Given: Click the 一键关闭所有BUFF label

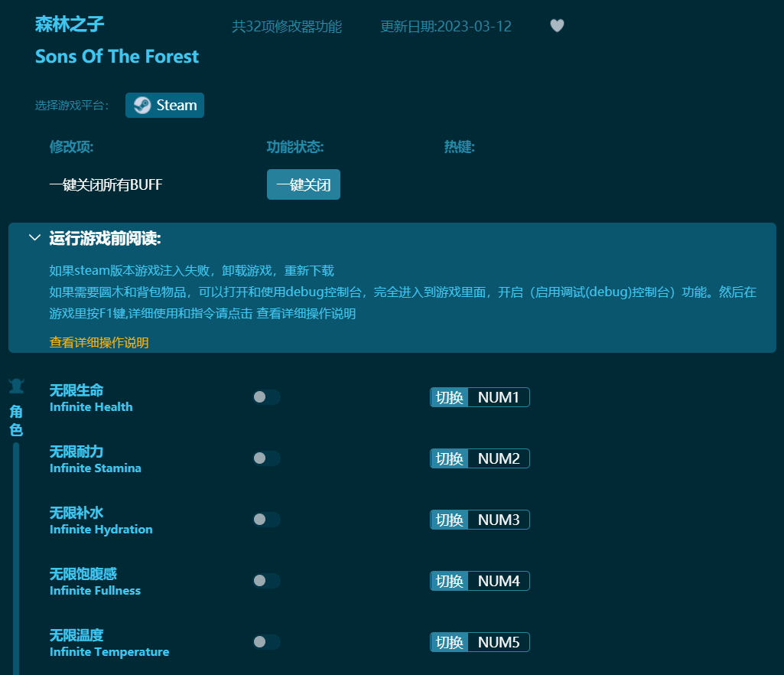Looking at the screenshot, I should pos(106,184).
